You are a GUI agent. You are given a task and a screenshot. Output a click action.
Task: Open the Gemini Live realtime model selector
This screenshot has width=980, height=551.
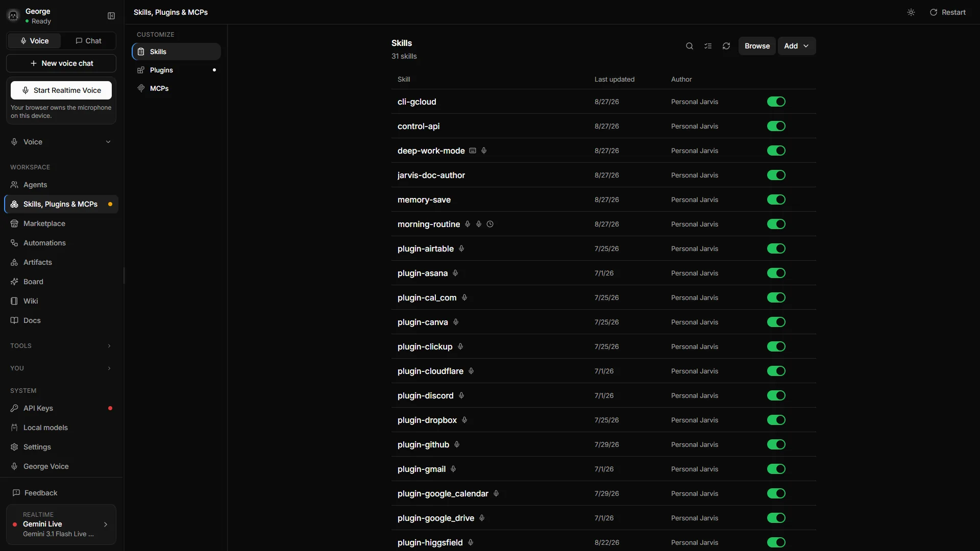pos(61,524)
